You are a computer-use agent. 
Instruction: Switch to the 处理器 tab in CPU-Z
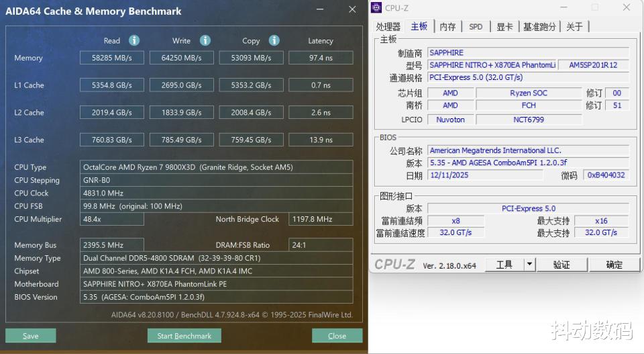(388, 27)
